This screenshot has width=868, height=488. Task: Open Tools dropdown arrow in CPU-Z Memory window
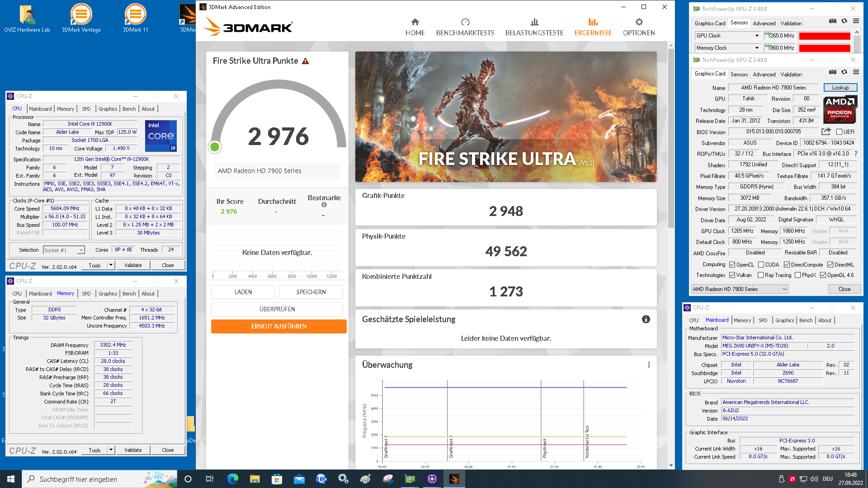click(111, 450)
